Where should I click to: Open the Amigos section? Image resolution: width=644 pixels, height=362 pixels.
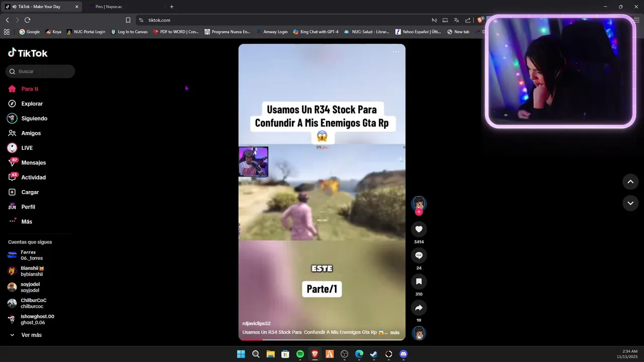pos(24,133)
